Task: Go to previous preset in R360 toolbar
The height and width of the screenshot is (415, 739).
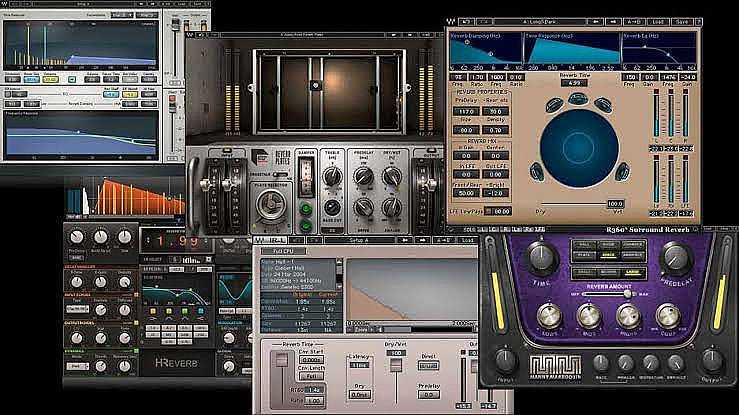Action: [x=596, y=22]
